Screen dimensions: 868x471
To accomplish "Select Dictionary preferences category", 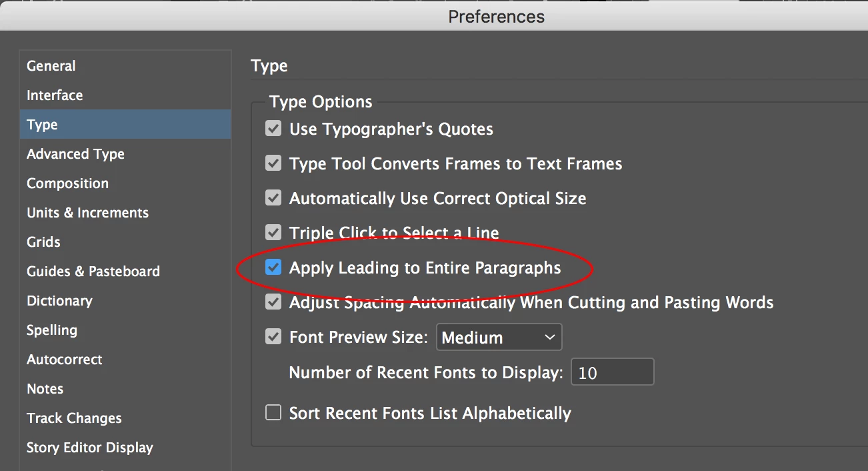I will point(59,301).
